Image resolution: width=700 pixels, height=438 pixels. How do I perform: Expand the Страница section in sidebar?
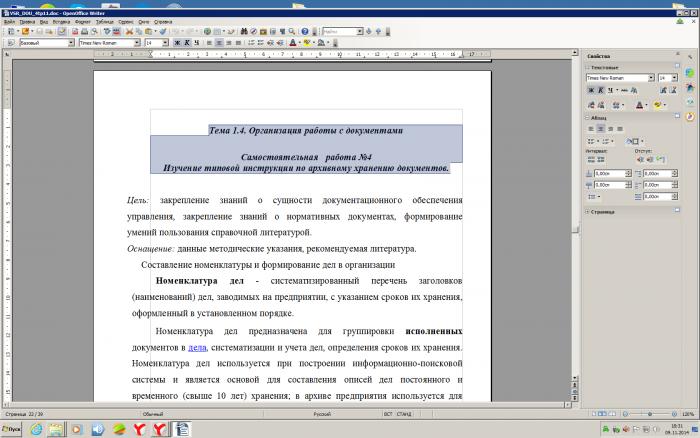pos(602,212)
